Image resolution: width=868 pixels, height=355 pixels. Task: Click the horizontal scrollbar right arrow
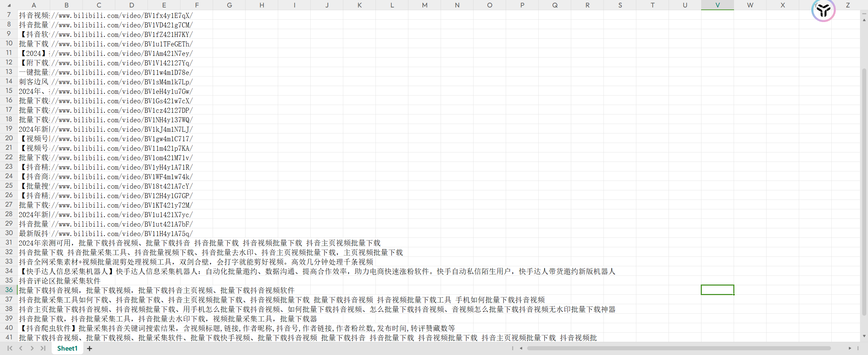tap(850, 348)
